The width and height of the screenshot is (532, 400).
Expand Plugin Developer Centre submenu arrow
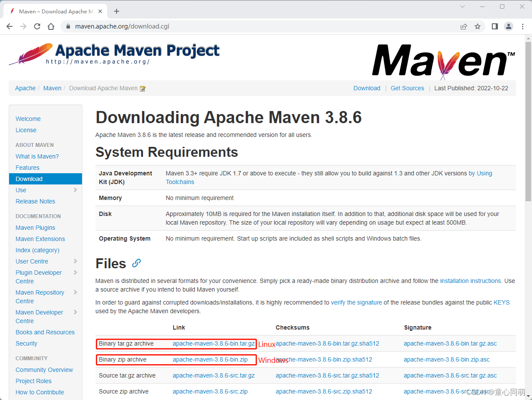(75, 273)
